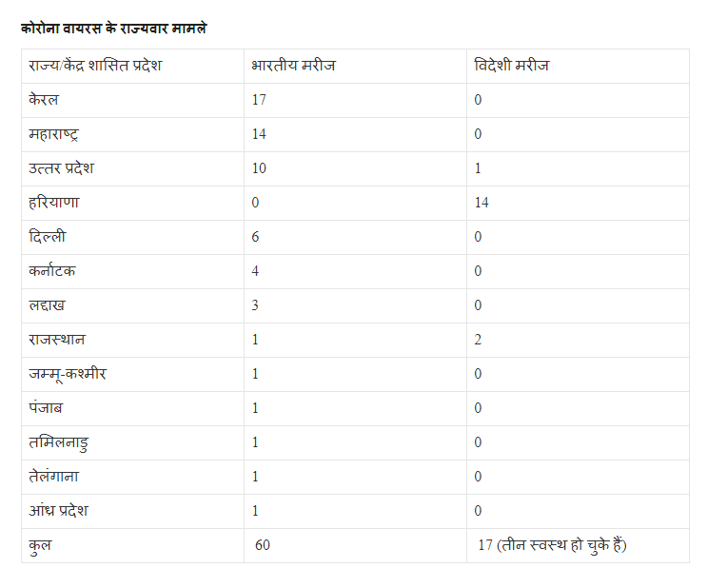Click the भारतीय मरीज column header

click(x=355, y=67)
